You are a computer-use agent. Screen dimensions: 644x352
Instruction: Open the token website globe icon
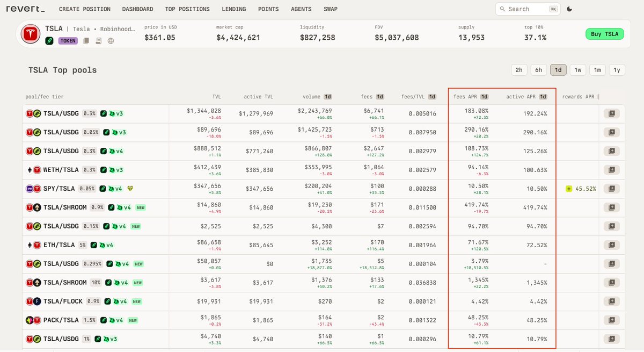[110, 40]
